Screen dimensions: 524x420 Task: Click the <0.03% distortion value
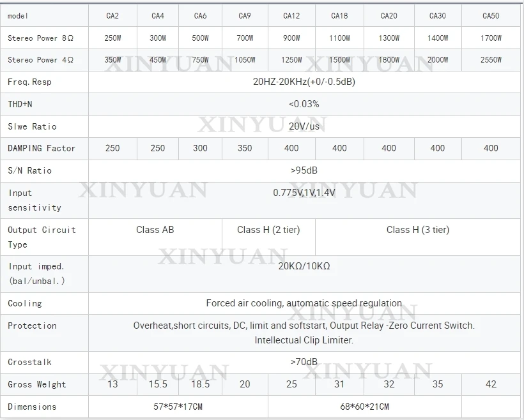pos(304,104)
